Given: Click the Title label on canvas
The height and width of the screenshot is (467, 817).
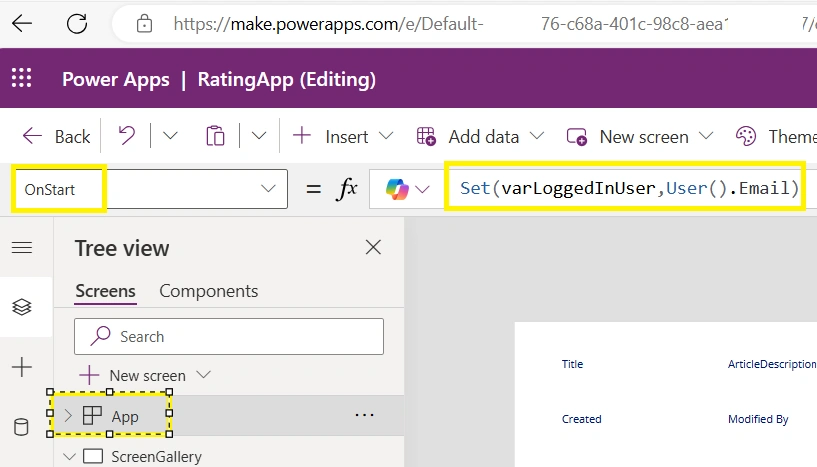Looking at the screenshot, I should [572, 364].
